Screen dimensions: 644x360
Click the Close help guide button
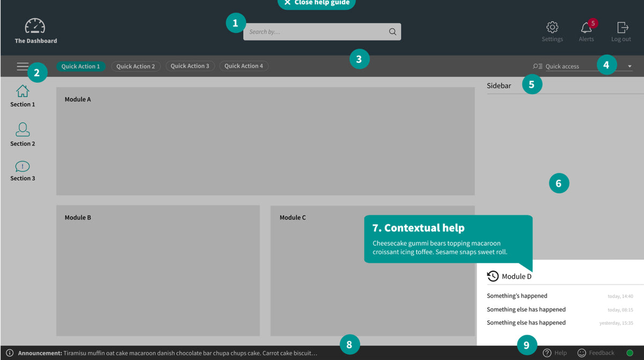[x=316, y=3]
